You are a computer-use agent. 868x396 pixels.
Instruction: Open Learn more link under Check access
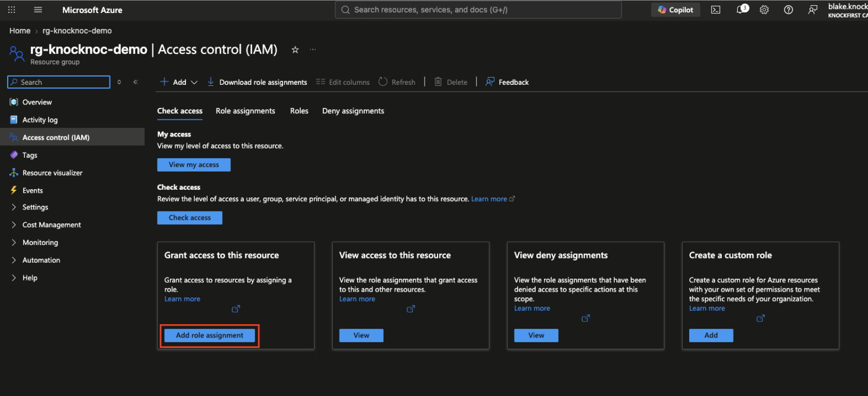click(489, 199)
